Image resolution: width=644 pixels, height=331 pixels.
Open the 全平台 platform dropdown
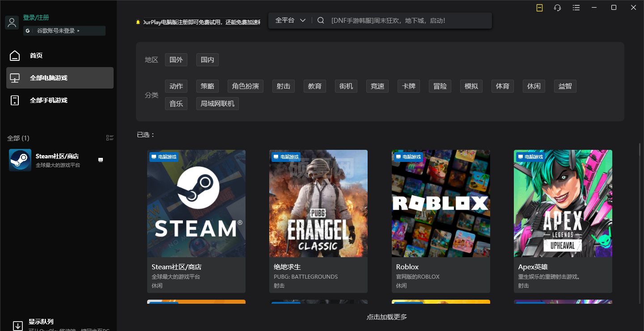tap(290, 20)
